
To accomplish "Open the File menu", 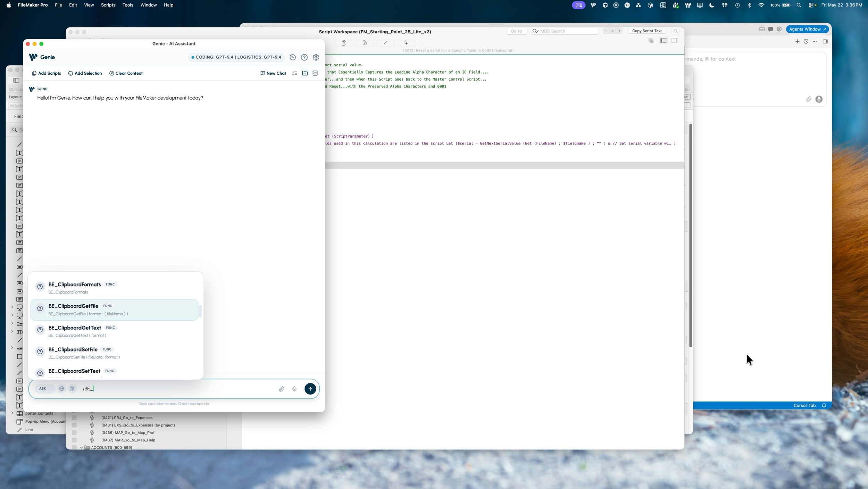I will [58, 5].
